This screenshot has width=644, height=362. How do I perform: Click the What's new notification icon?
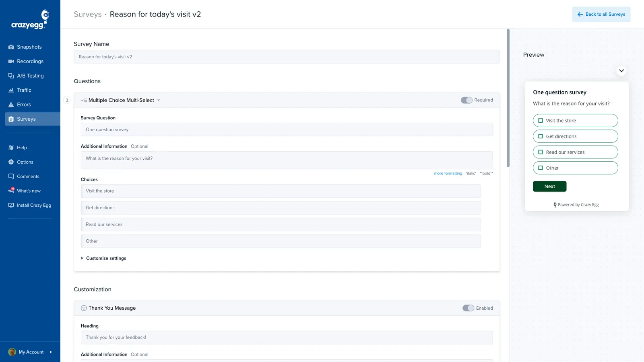[x=11, y=191]
